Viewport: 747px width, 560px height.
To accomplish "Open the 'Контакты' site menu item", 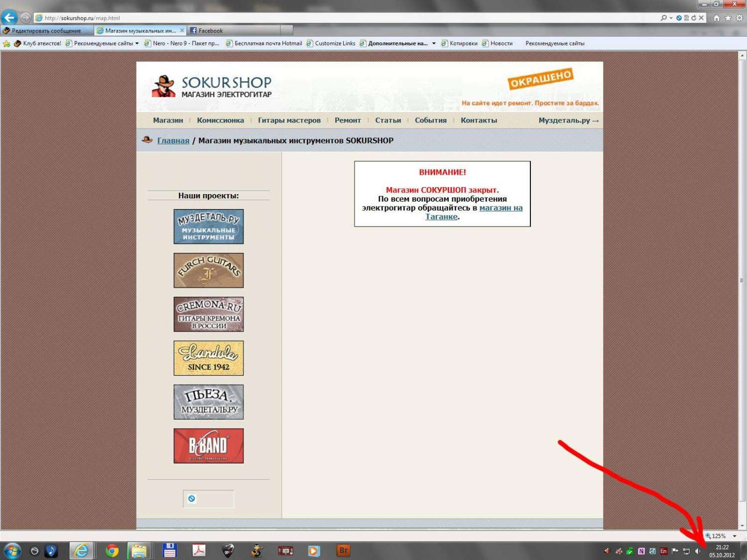I will tap(479, 120).
